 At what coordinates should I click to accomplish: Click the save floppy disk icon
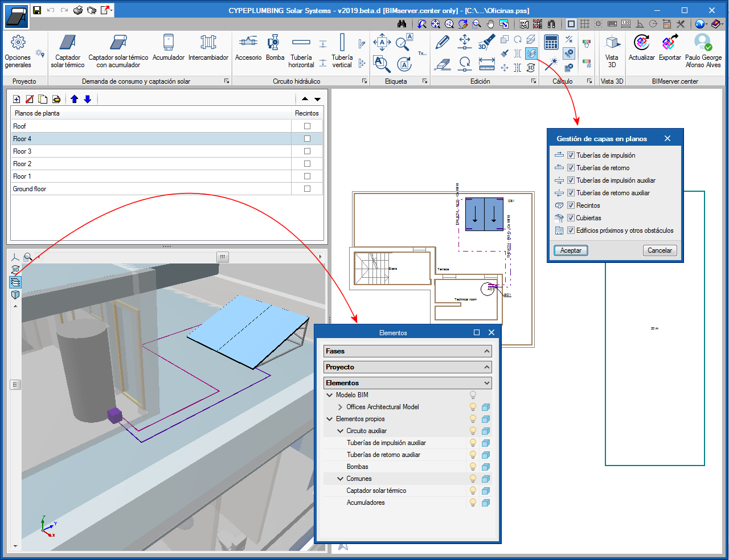click(x=37, y=10)
